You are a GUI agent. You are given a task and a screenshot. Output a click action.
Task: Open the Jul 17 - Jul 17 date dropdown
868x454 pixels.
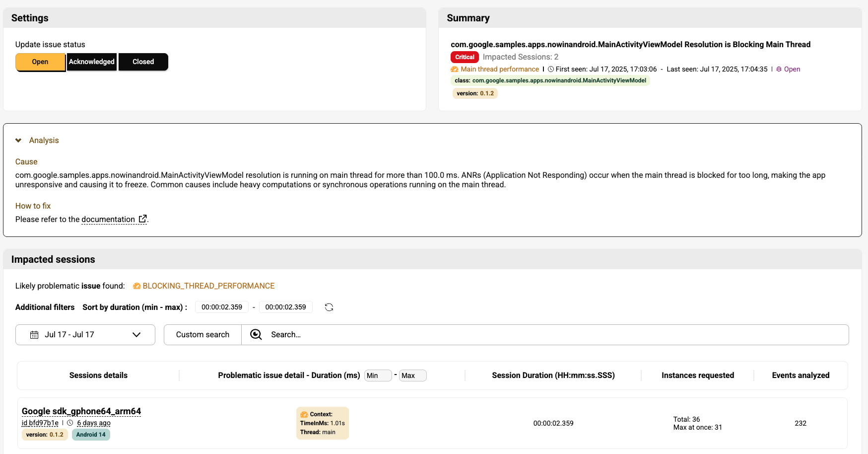coord(85,335)
